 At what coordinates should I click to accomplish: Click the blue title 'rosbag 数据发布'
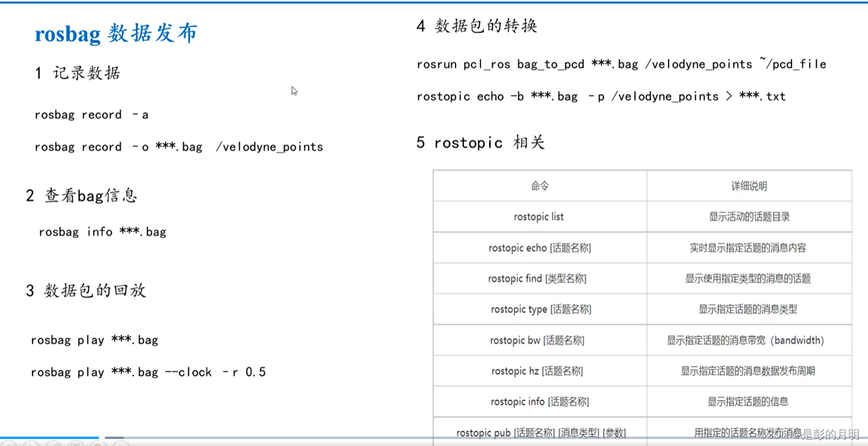[115, 34]
